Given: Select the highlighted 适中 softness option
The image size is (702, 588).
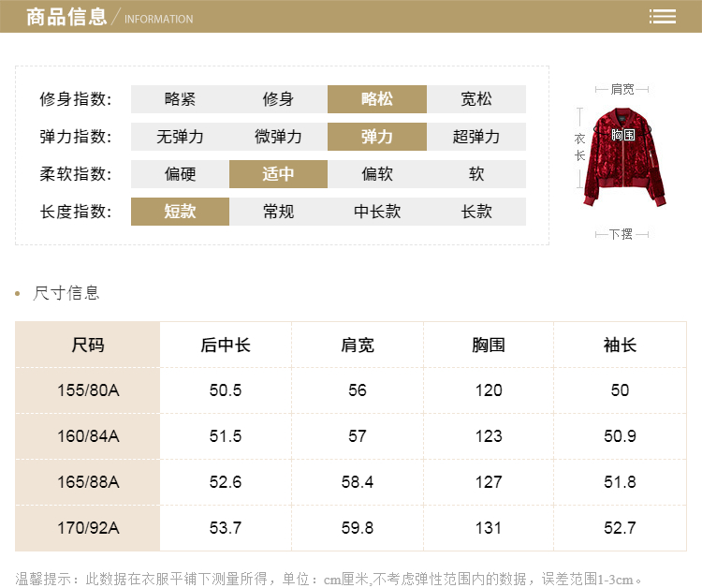Looking at the screenshot, I should 278,174.
